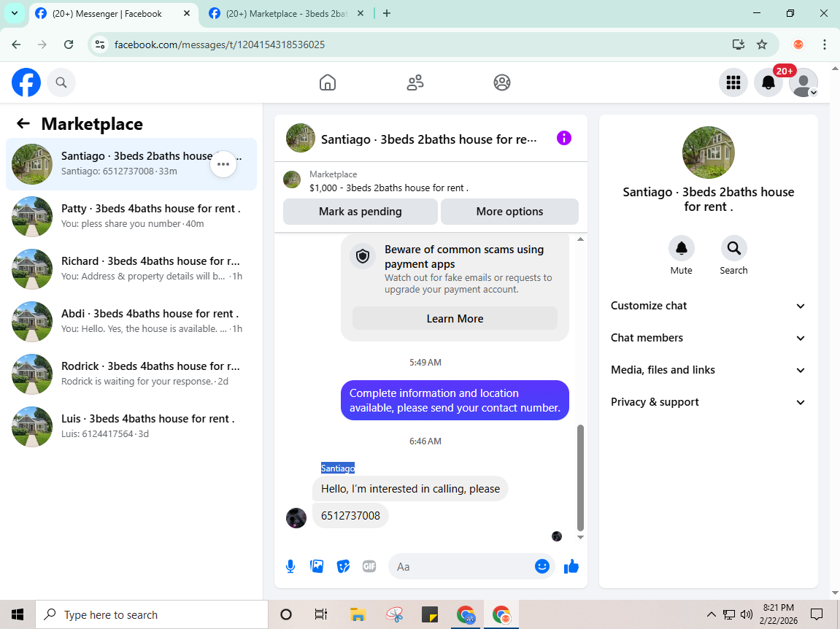Click the voice clip microphone icon
The image size is (840, 629).
click(290, 566)
